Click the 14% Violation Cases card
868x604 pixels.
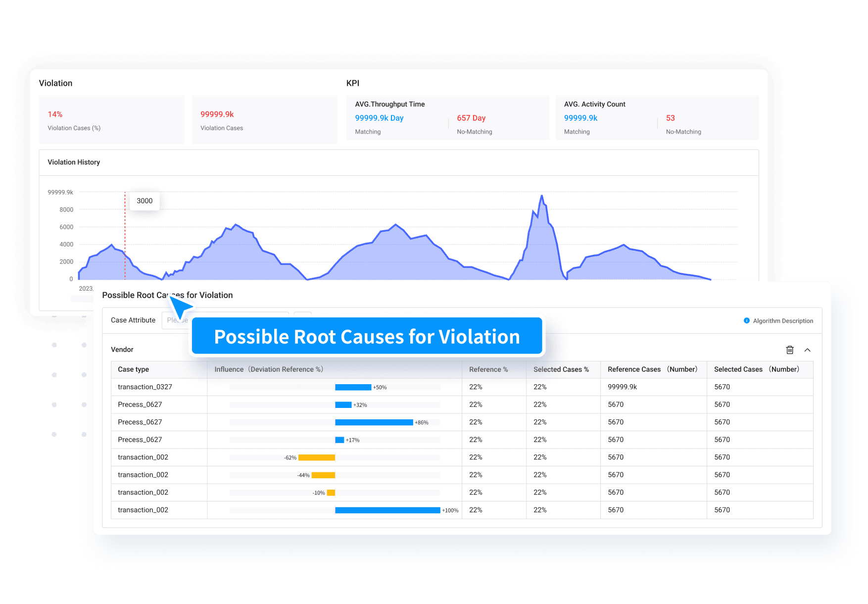point(112,120)
